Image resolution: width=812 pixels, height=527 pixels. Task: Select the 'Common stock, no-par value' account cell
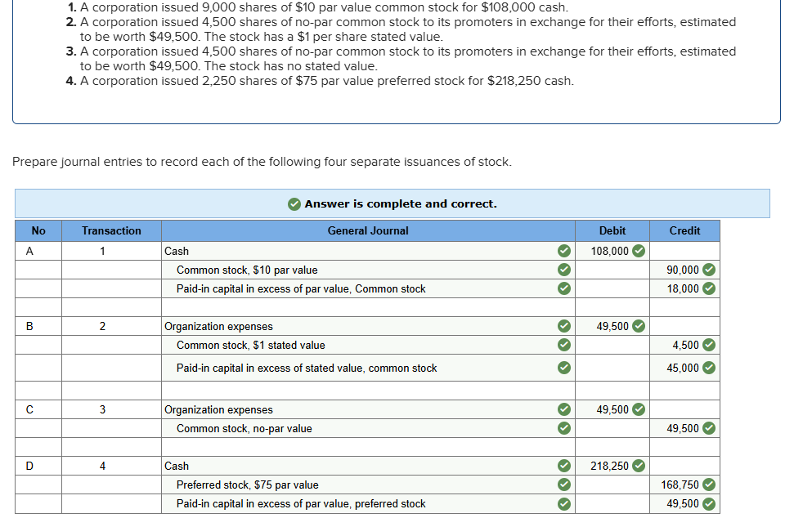pos(244,428)
